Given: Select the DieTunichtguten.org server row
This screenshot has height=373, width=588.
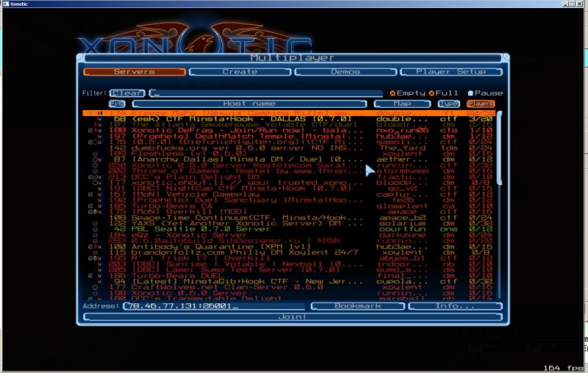Looking at the screenshot, I should pos(289,142).
